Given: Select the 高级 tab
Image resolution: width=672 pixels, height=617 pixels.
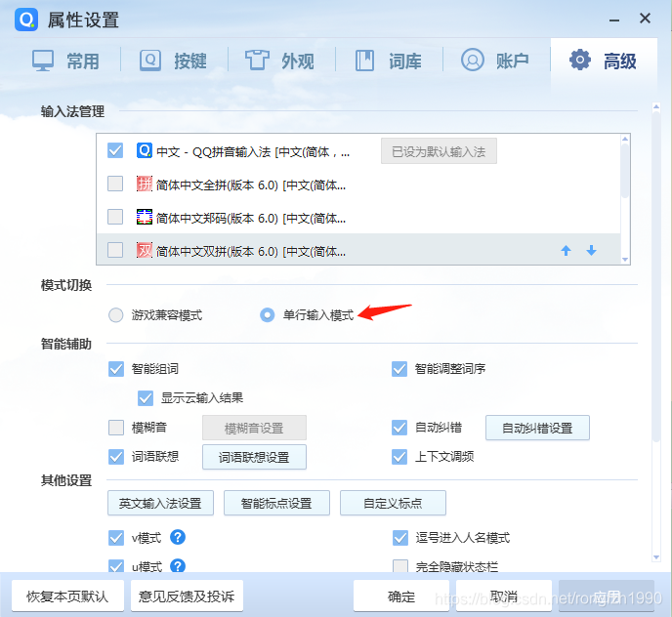Looking at the screenshot, I should [604, 61].
